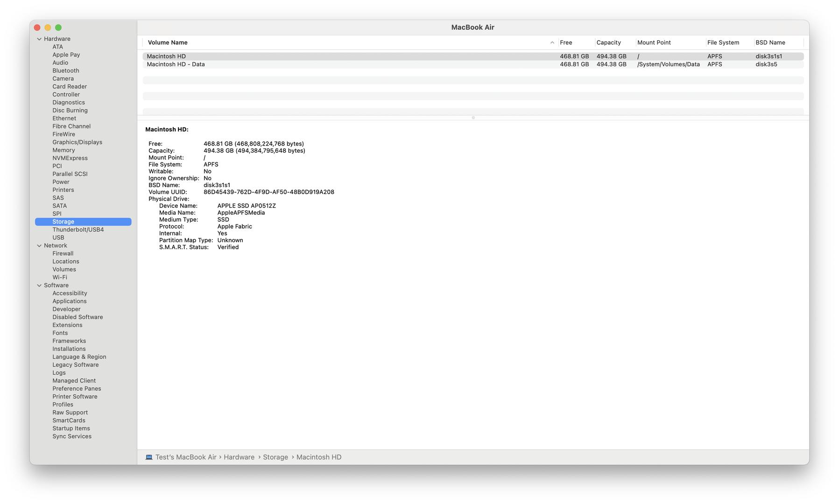839x504 pixels.
Task: Open Ethernet hardware info
Action: point(64,119)
